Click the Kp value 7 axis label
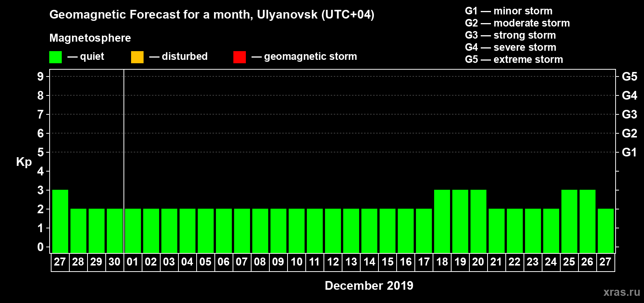644x303 pixels. point(41,114)
